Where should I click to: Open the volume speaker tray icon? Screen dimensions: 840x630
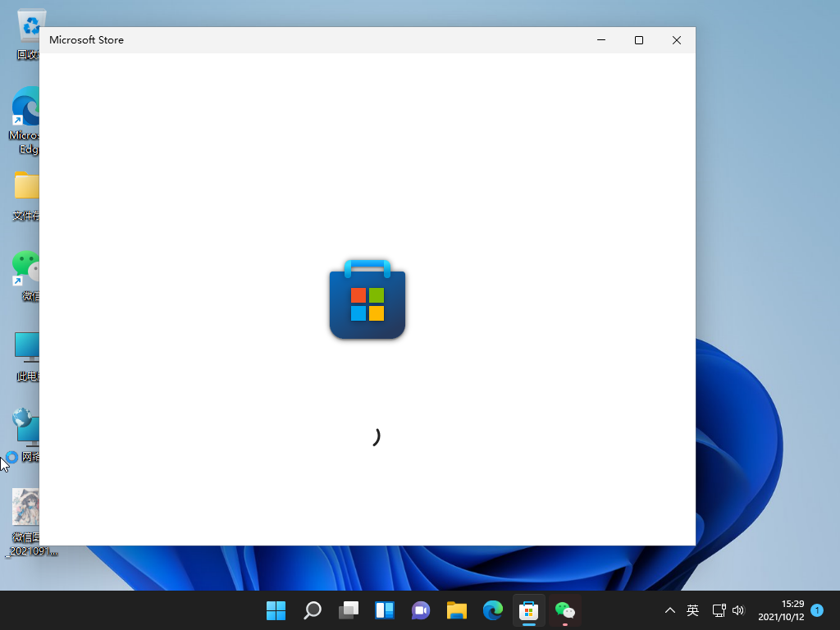click(738, 610)
